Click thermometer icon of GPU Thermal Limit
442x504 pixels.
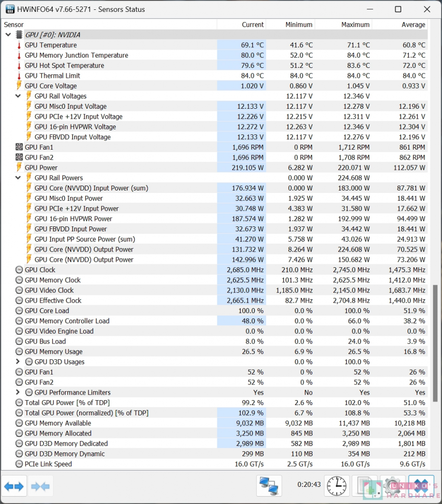(x=19, y=76)
